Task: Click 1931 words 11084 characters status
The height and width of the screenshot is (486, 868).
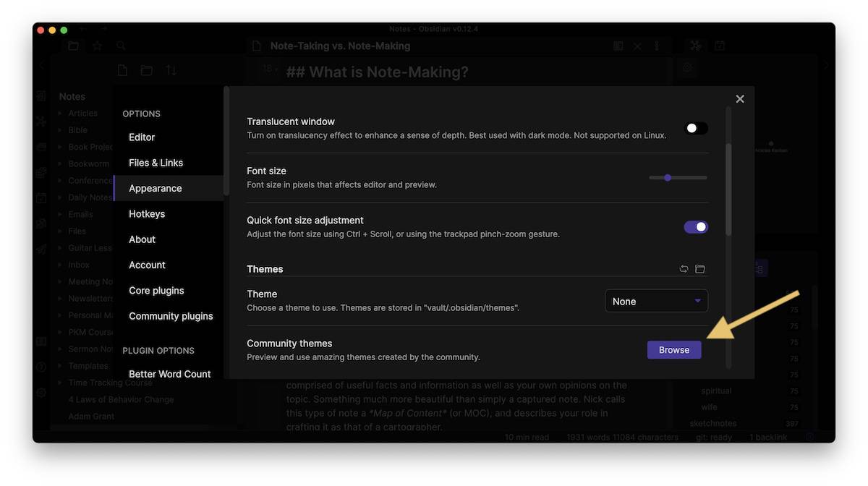Action: click(x=622, y=437)
